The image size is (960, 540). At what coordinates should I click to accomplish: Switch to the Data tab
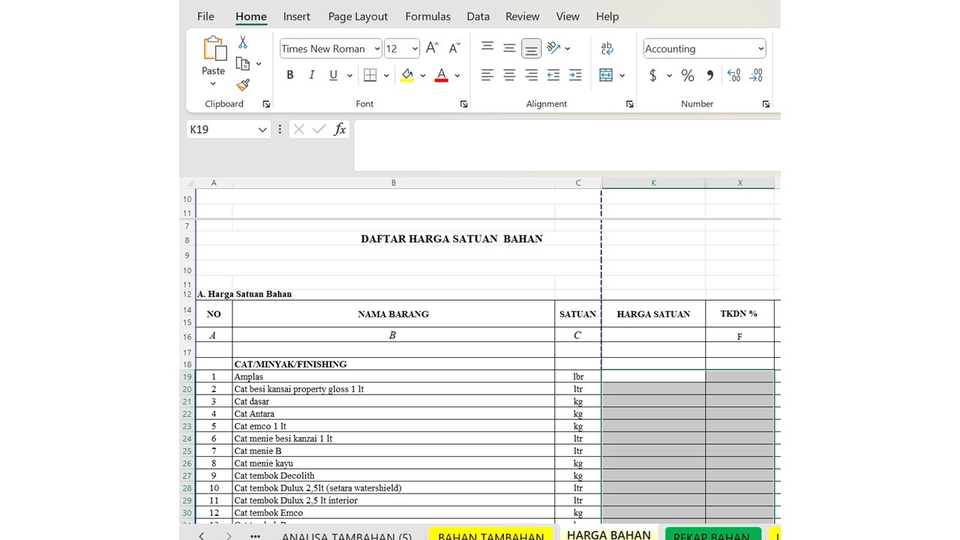click(478, 17)
